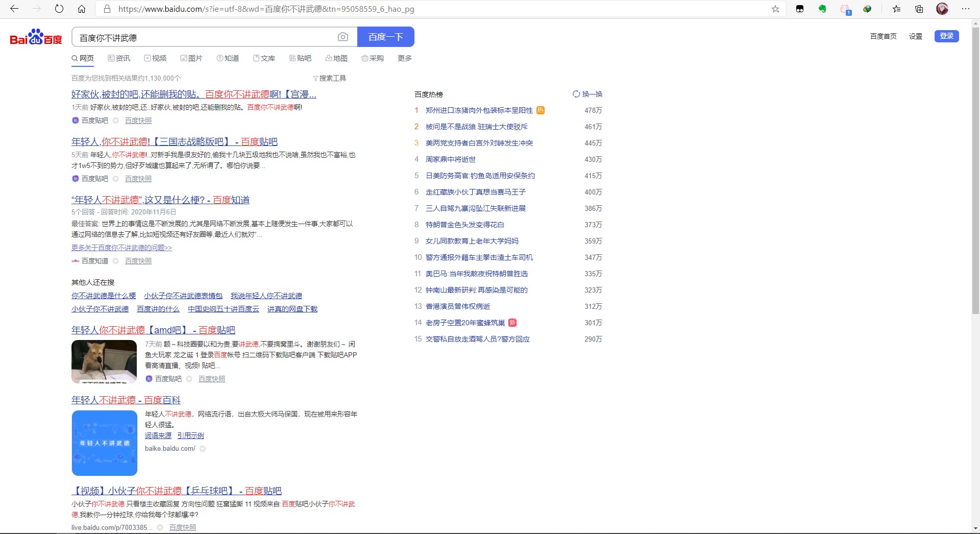Switch to the 视频 tab
The image size is (980, 534).
[155, 58]
